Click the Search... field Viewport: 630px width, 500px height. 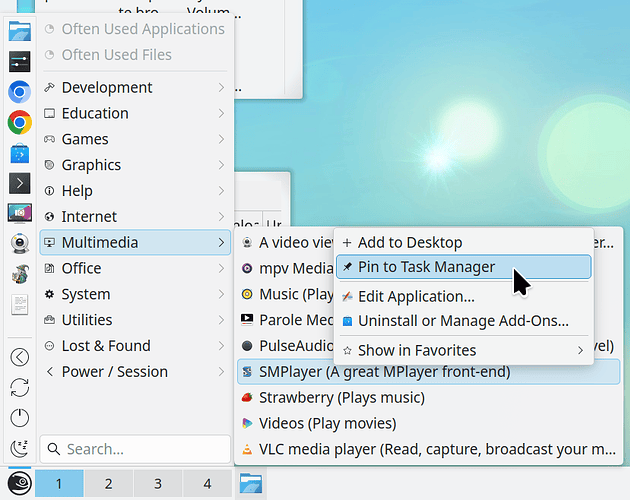click(x=135, y=449)
